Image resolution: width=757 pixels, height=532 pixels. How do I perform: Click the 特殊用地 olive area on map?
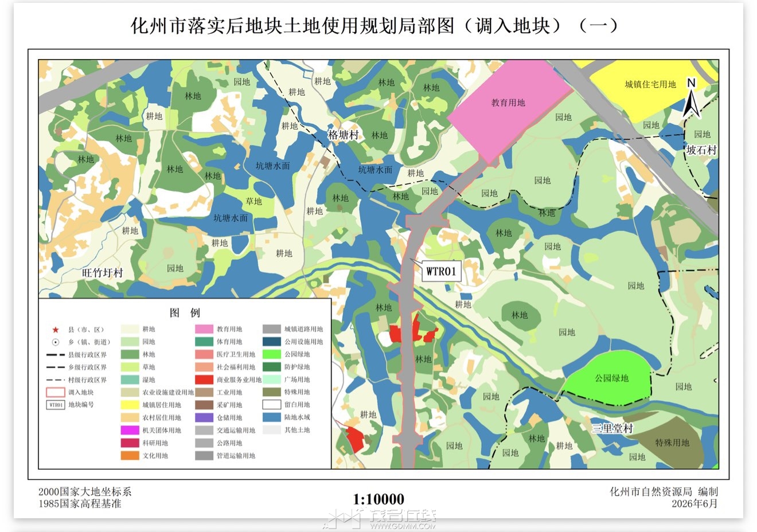(672, 443)
